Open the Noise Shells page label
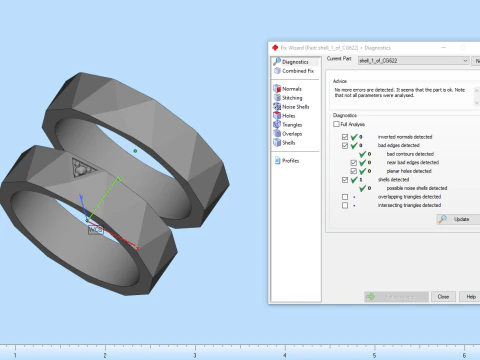The height and width of the screenshot is (360, 480). [296, 107]
